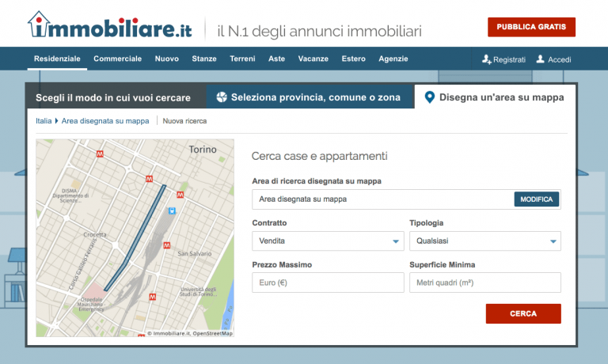Click the PUBBLICA GRATIS button
608x364 pixels.
tap(531, 27)
